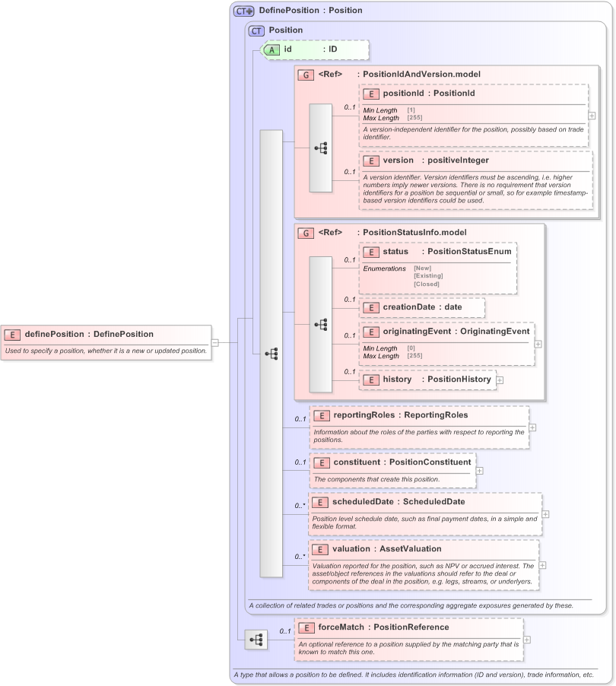
Task: Expand the history PositionHistory element
Action: (x=500, y=380)
